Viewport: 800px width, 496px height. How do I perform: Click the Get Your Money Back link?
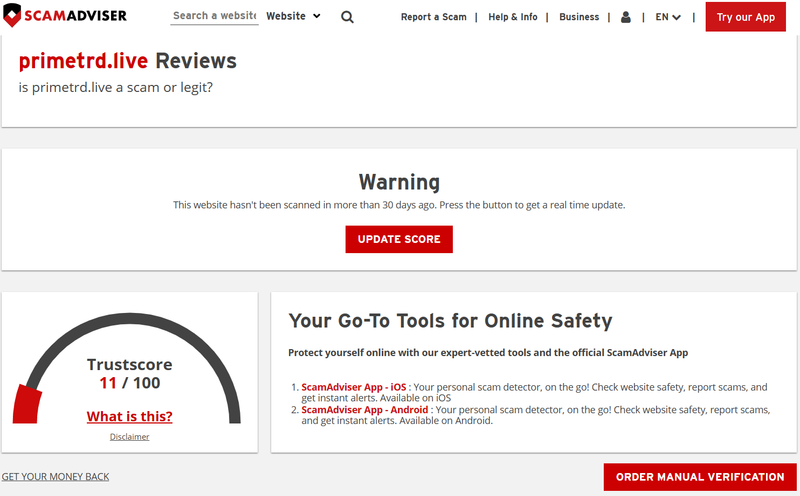coord(55,477)
